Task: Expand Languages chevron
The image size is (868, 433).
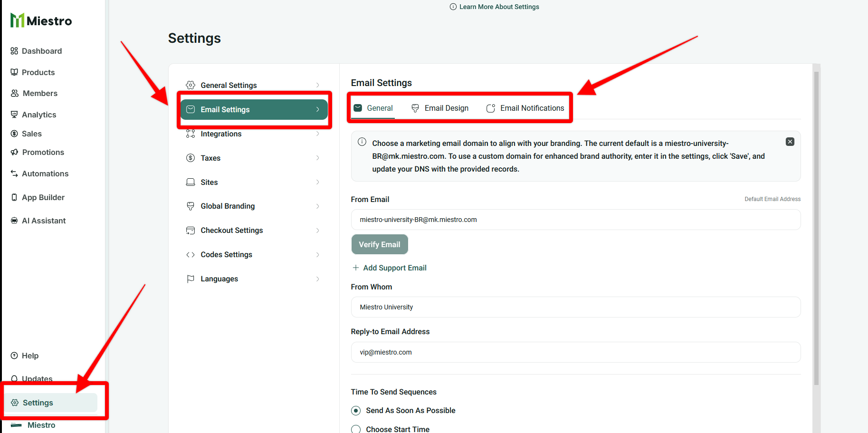Action: point(318,279)
